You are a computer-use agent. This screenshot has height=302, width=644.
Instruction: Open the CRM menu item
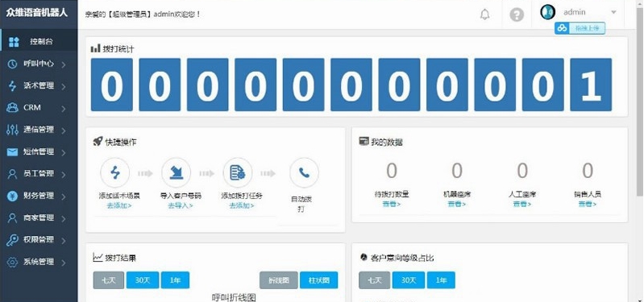39,107
